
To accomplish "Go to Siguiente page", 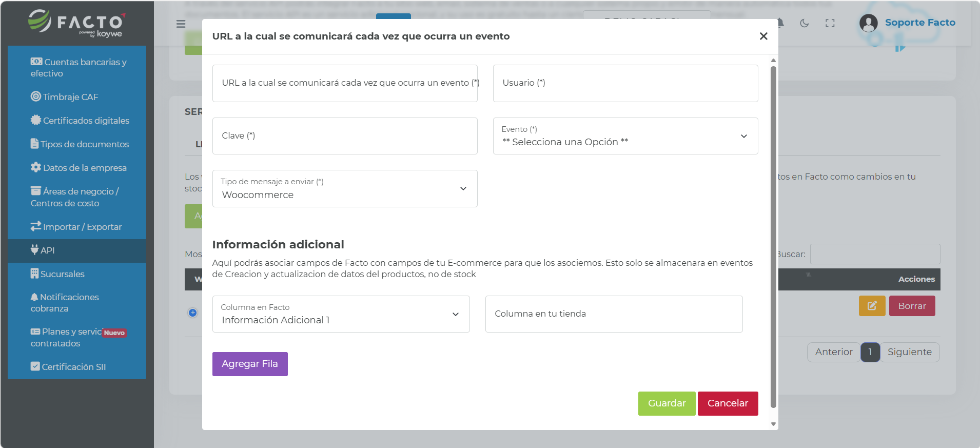I will [x=910, y=352].
